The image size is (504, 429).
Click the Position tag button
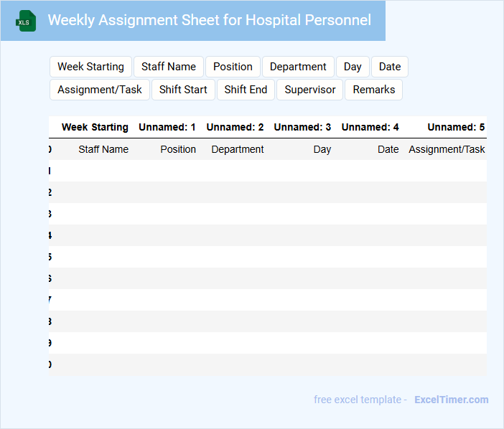coord(233,67)
